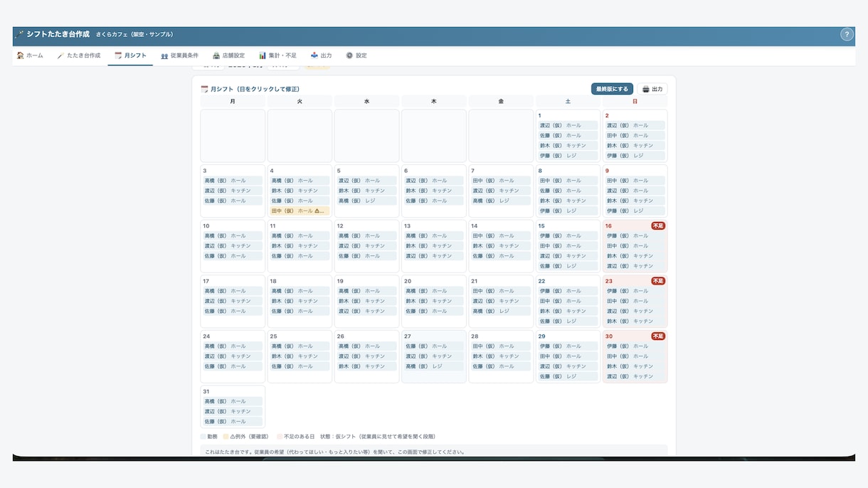This screenshot has width=868, height=488.
Task: Click 伊藤 (仮) レジ entry on day 9
Action: pyautogui.click(x=635, y=211)
